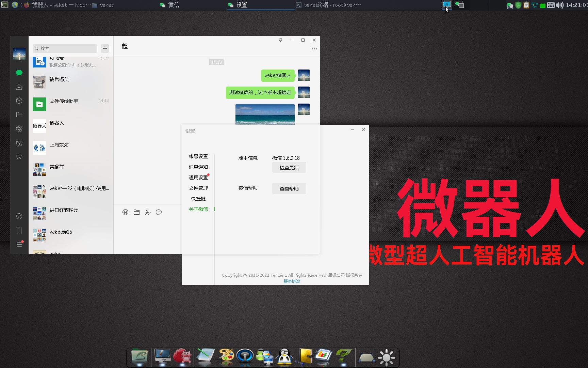Click the plus button beside search
Viewport: 588px width, 368px height.
105,48
